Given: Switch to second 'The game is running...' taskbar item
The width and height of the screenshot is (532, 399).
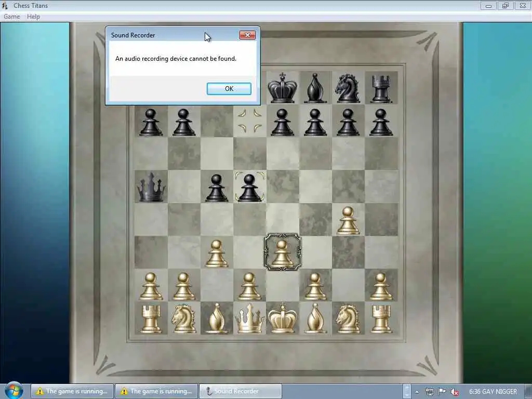Looking at the screenshot, I should 156,391.
